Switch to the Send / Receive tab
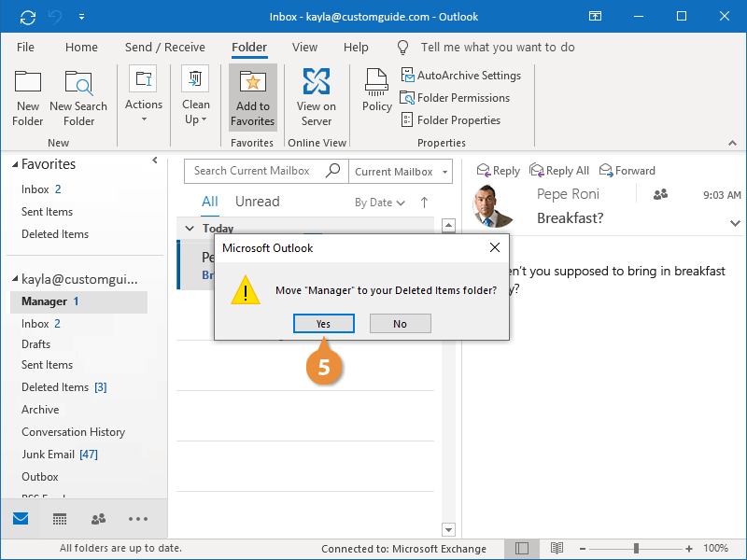The image size is (747, 560). coord(165,48)
